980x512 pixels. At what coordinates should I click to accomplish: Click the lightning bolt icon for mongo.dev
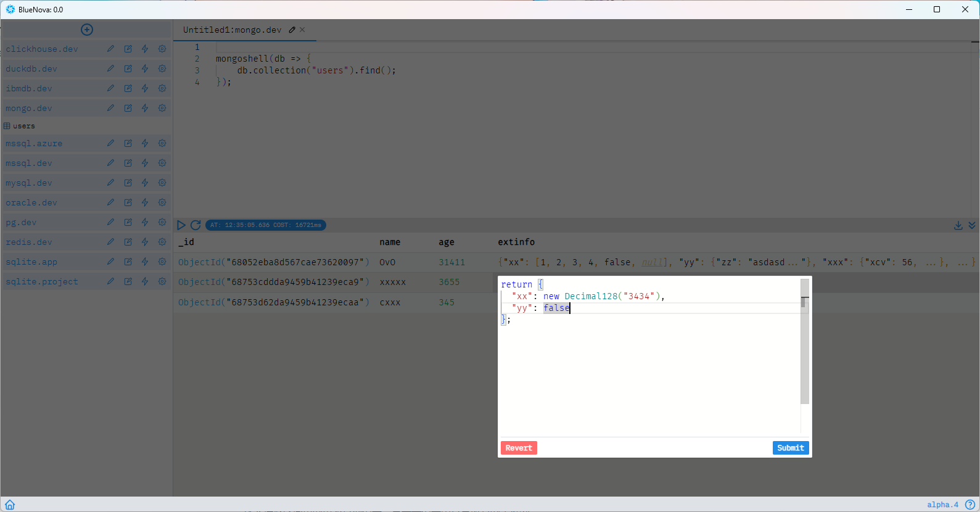pyautogui.click(x=145, y=108)
